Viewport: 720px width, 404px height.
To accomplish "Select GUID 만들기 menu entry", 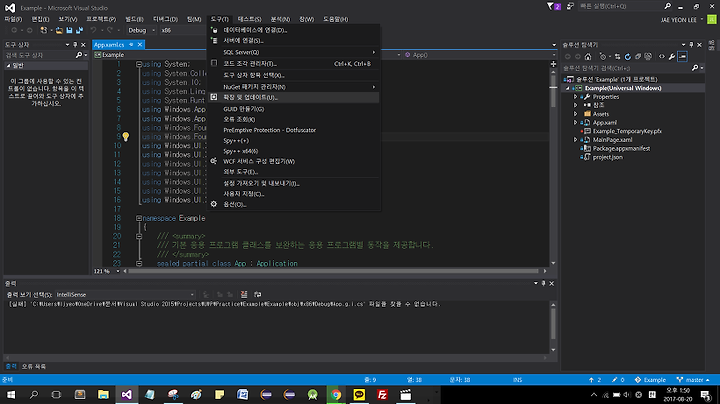I will pyautogui.click(x=294, y=109).
